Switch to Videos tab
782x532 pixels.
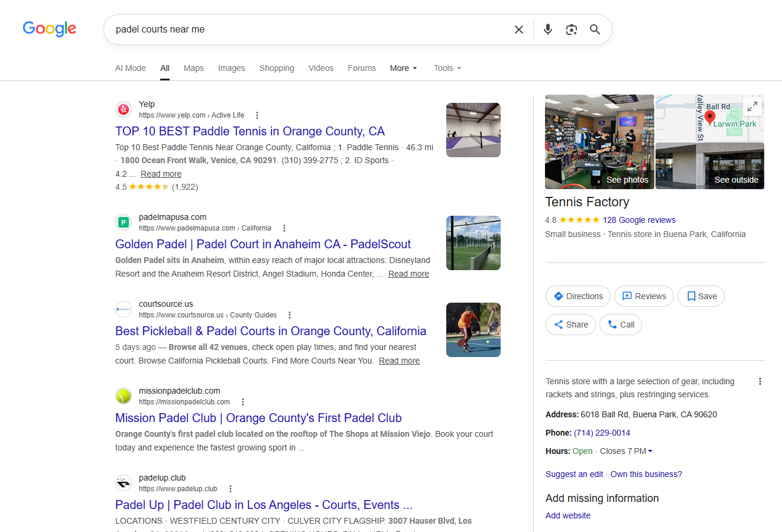321,68
